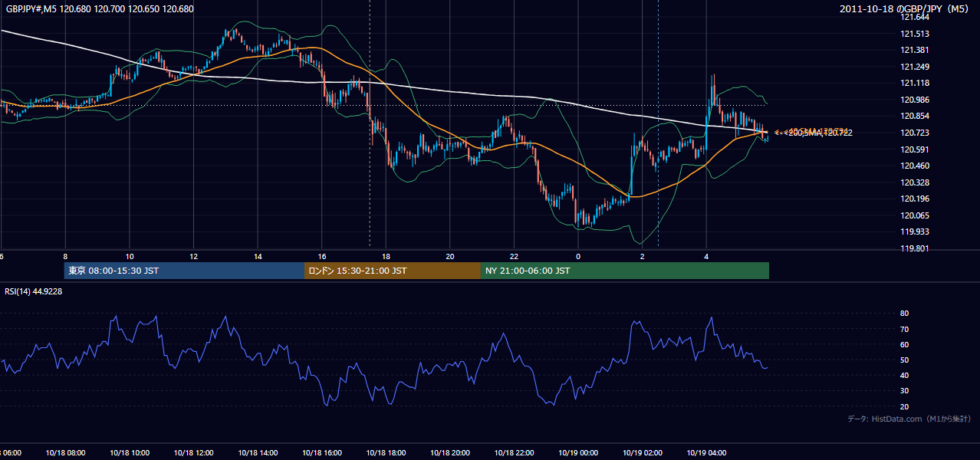The image size is (980, 460).
Task: Click the 10/18 16:00 date label
Action: coord(322,452)
